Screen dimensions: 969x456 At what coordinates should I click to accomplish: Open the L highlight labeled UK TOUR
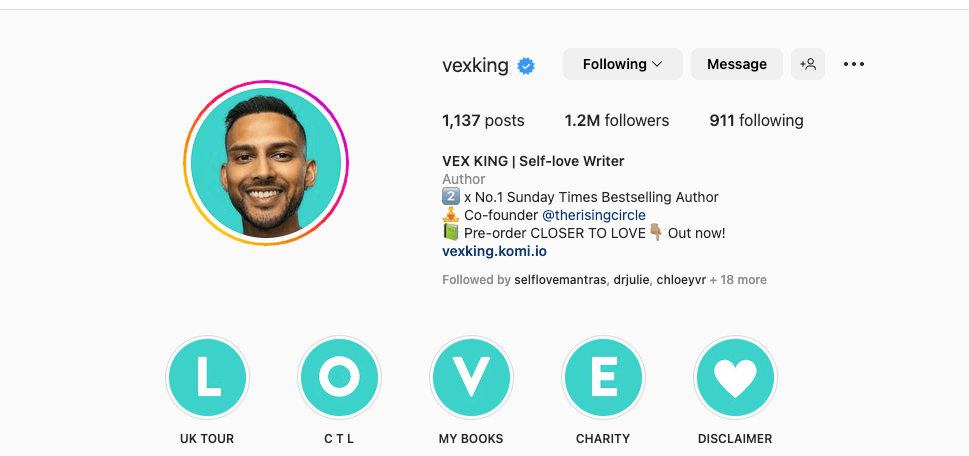click(207, 377)
